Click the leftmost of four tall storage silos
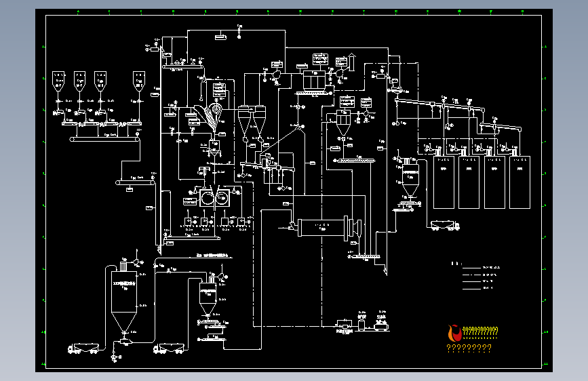This screenshot has height=381, width=588. 444,182
